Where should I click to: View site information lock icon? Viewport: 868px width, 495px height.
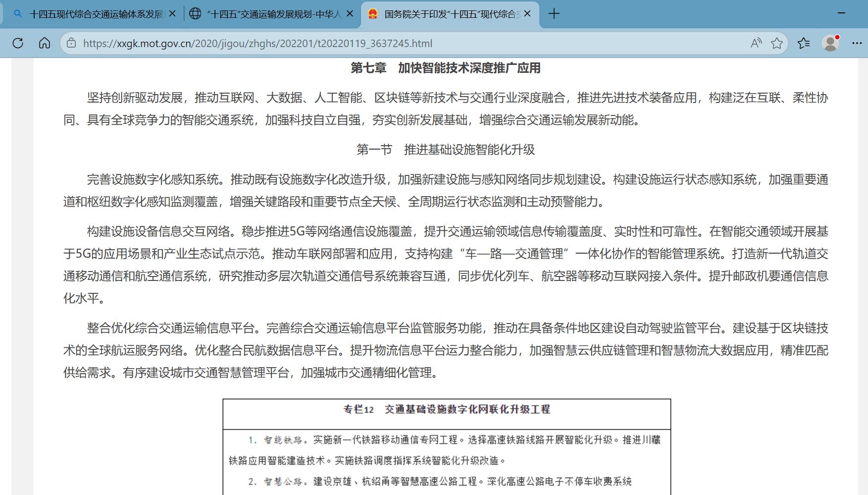coord(71,43)
